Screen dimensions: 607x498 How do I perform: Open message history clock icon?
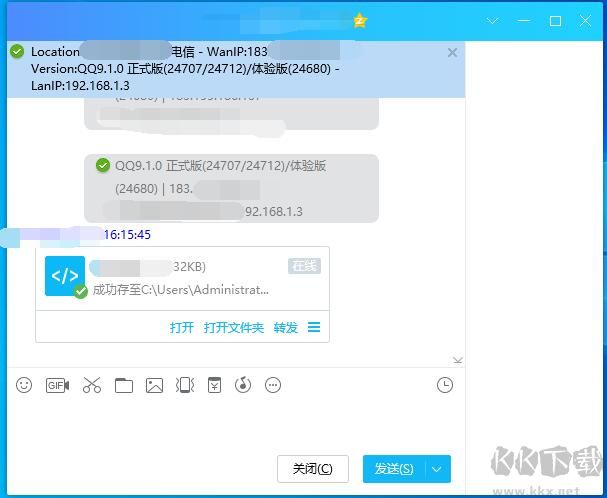point(445,385)
